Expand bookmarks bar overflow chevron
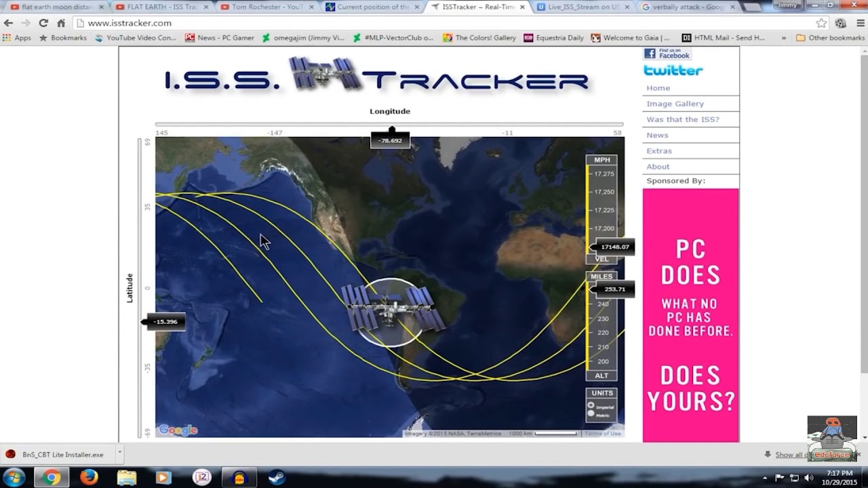Viewport: 868px width, 488px height. (784, 38)
